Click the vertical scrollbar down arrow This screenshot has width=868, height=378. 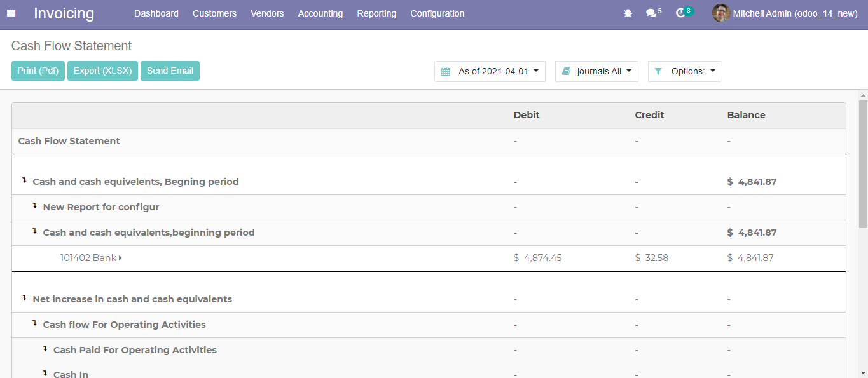tap(863, 372)
